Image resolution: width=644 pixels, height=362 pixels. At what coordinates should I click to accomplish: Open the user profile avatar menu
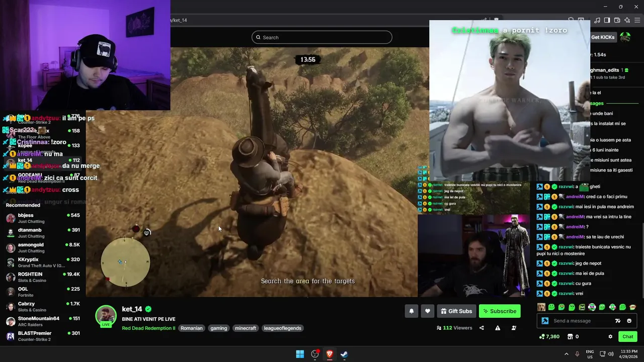point(625,37)
